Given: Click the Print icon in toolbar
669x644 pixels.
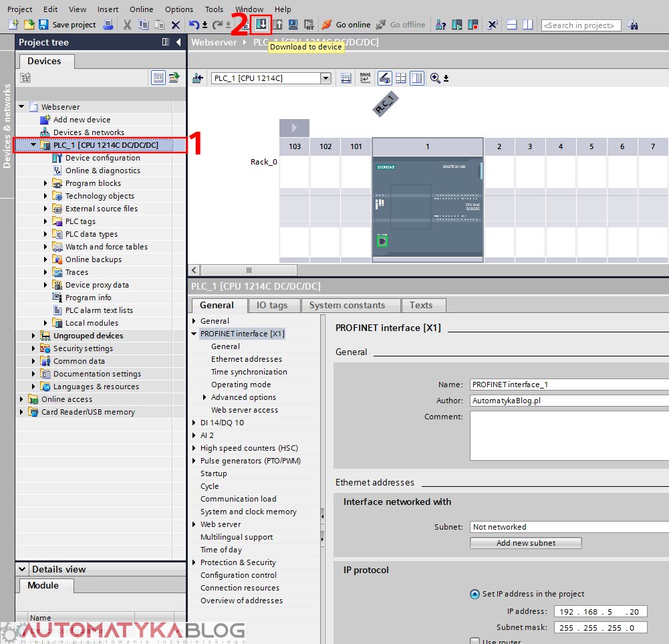Looking at the screenshot, I should point(108,25).
